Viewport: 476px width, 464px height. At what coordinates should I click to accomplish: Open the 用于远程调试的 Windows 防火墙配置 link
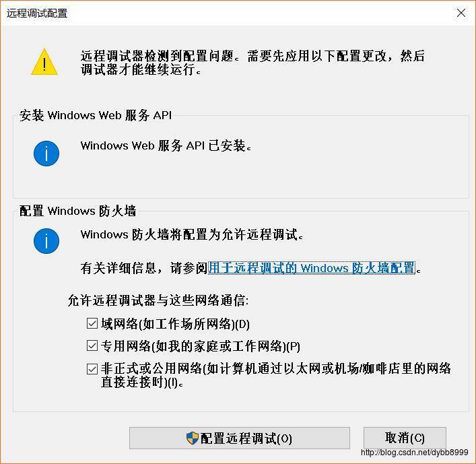[x=312, y=268]
